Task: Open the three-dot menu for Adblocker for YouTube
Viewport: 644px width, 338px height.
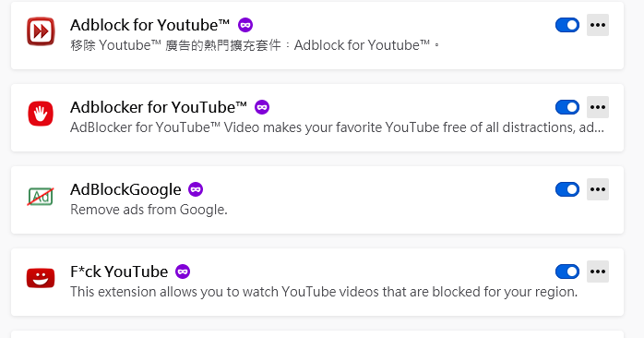Action: point(598,107)
